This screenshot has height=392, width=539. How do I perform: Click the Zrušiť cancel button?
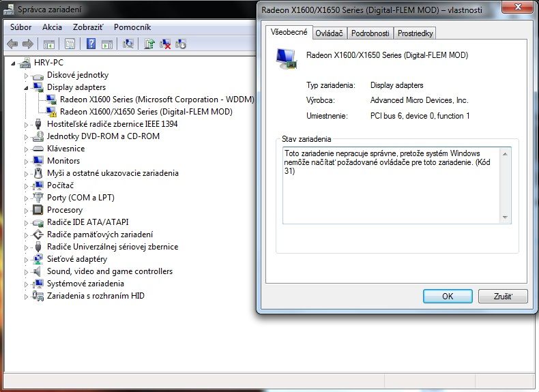click(503, 296)
